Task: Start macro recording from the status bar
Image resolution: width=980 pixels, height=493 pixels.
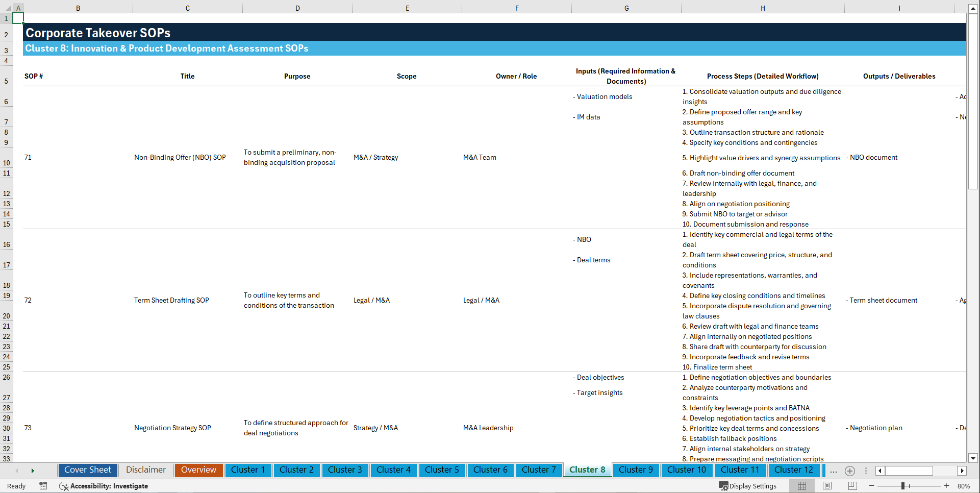Action: (x=43, y=486)
